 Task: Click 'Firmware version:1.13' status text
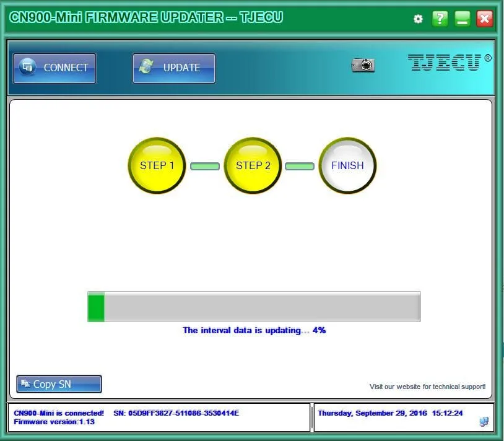54,422
